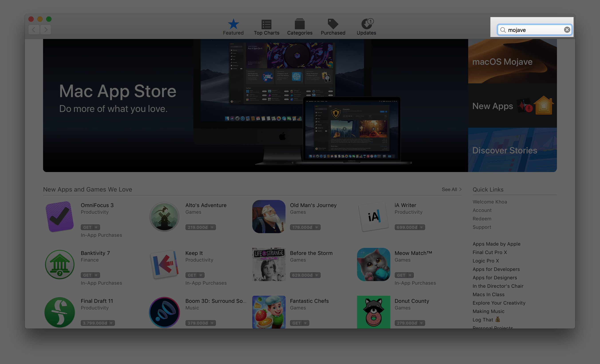Open the Alto's Adventure app icon

point(164,217)
